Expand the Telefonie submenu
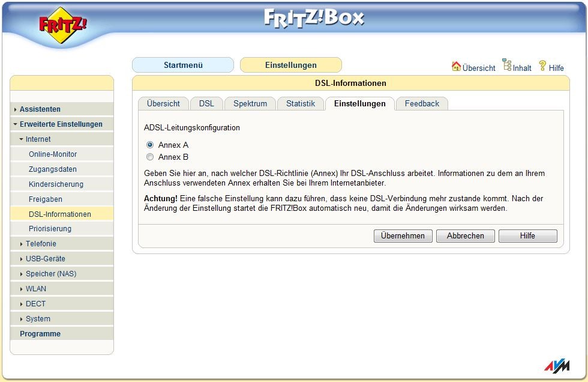Viewport: 588px width, 382px height. [41, 244]
